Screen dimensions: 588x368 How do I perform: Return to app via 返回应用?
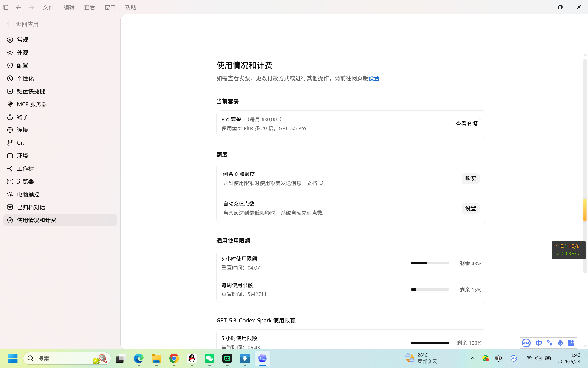pyautogui.click(x=23, y=24)
